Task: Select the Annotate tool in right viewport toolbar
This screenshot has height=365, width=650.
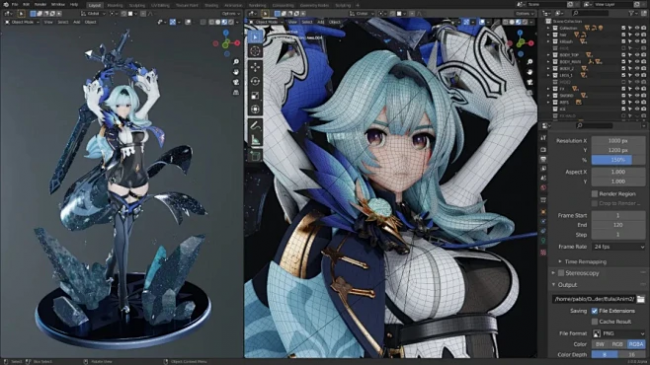Action: click(255, 125)
